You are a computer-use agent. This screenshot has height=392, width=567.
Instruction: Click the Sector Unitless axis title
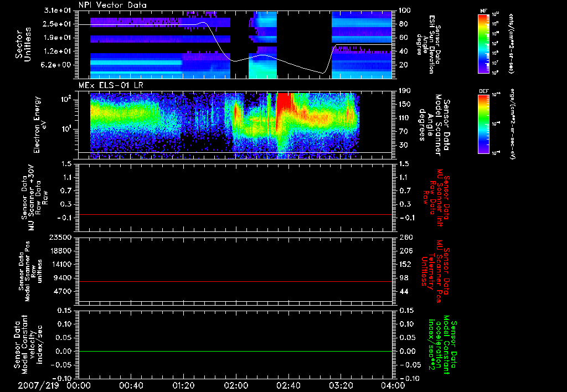[x=23, y=44]
